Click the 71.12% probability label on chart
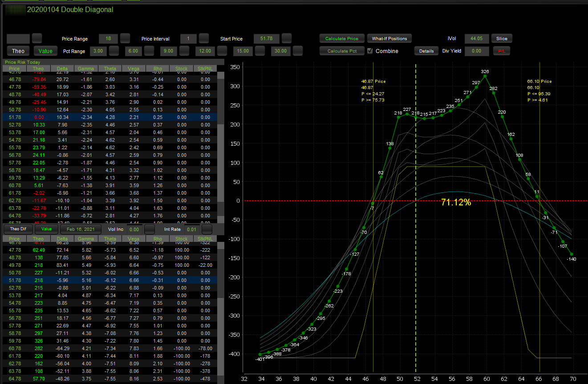 pyautogui.click(x=456, y=202)
